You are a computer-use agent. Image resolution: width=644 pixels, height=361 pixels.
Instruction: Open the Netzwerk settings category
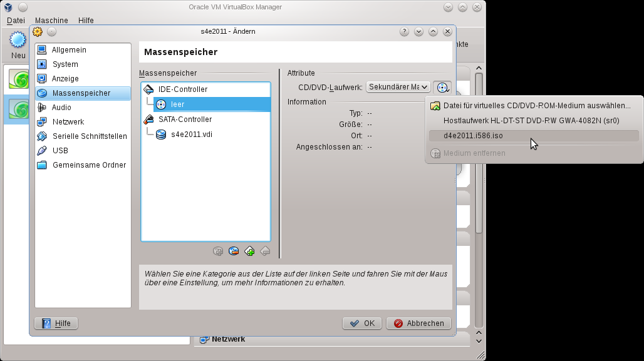click(83, 122)
